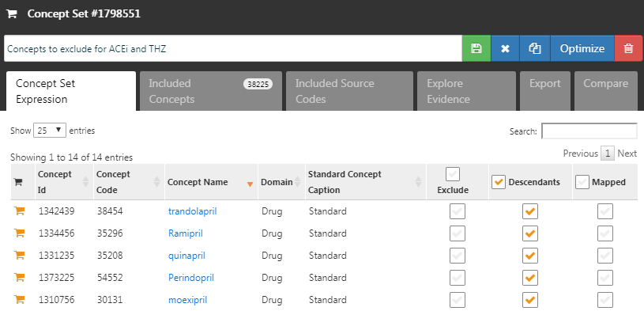Click the close (X) concept set button
644x311 pixels.
coord(505,48)
